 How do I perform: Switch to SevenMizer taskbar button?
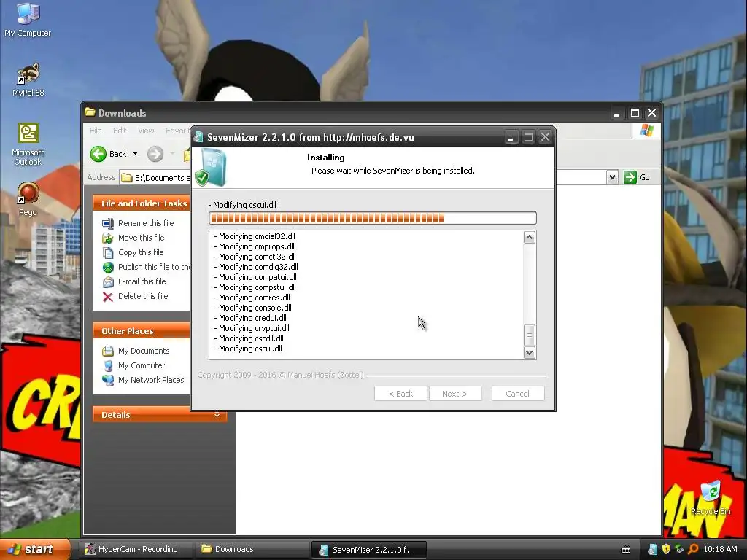[x=368, y=550]
